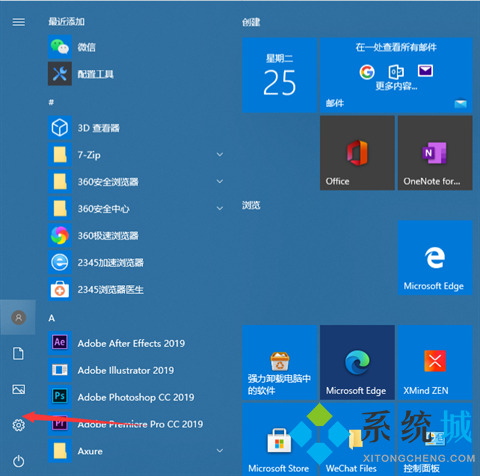
Task: Click the 360安全中心 folder icon
Action: 60,208
